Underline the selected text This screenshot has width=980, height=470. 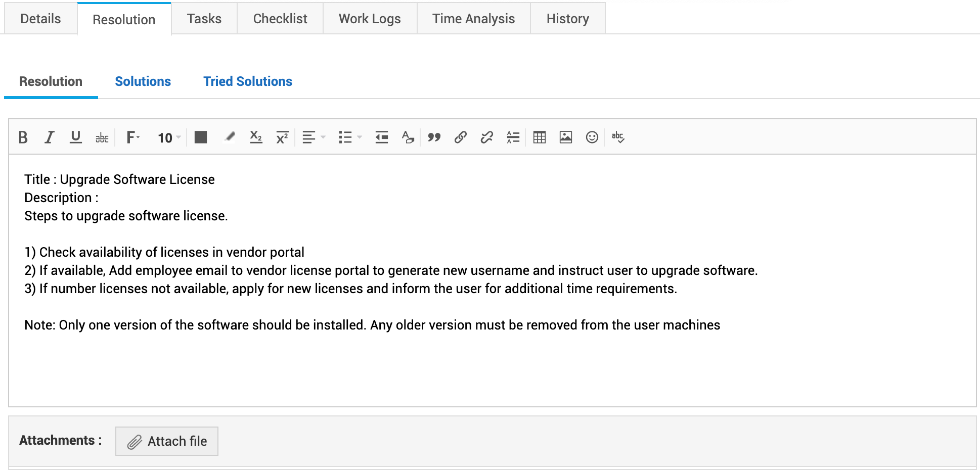click(76, 137)
